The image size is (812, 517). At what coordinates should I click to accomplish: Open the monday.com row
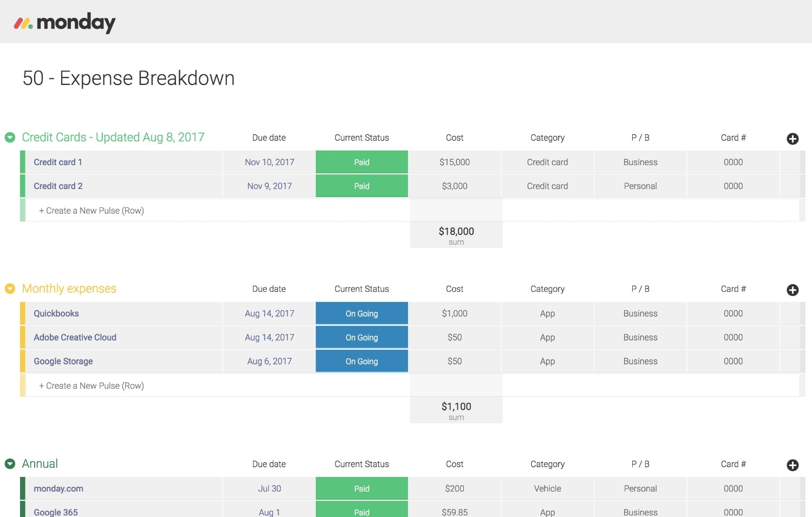click(x=58, y=489)
